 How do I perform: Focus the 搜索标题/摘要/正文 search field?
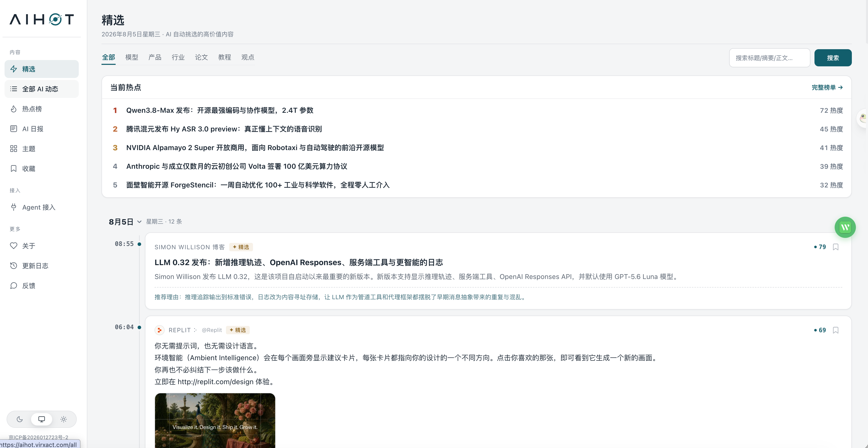(x=770, y=58)
